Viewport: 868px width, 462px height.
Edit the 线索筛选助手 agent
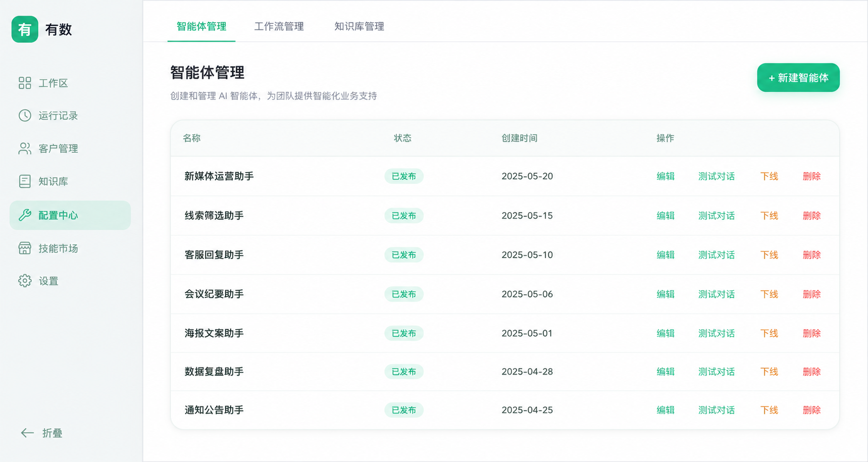click(666, 216)
